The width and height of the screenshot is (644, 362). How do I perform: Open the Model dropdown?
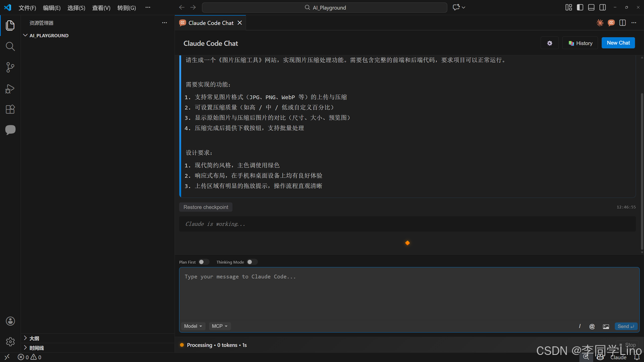pos(193,326)
